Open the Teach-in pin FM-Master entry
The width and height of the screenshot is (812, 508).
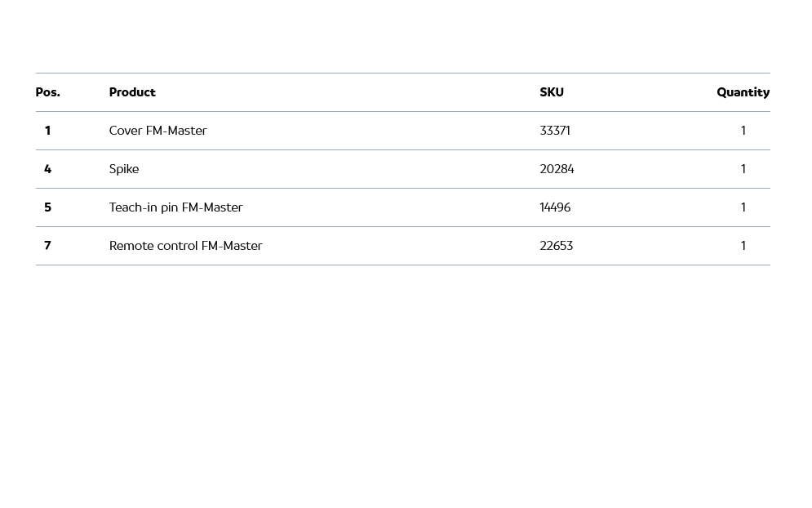point(175,207)
